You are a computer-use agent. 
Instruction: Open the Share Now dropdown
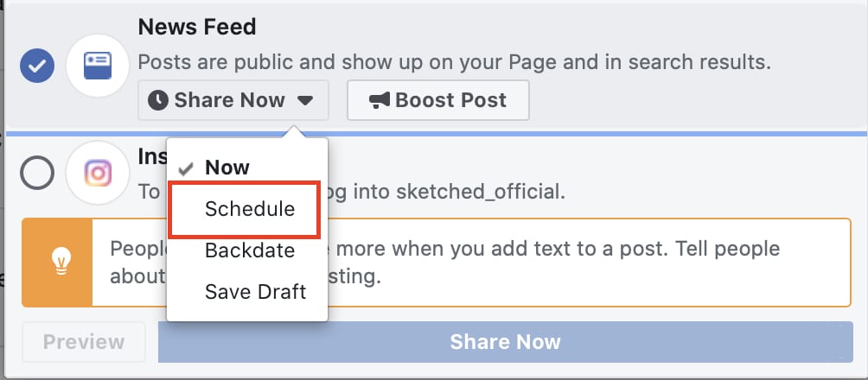pyautogui.click(x=233, y=100)
